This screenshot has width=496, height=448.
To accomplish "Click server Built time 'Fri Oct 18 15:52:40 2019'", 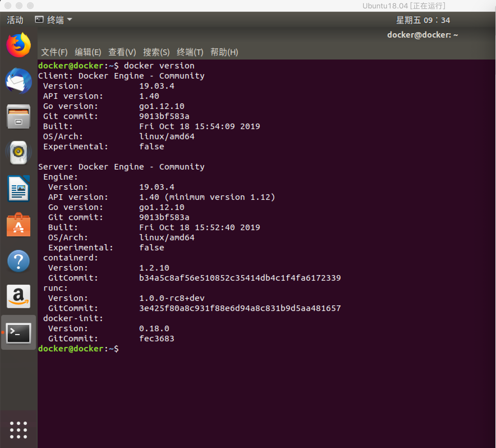I will tap(199, 227).
